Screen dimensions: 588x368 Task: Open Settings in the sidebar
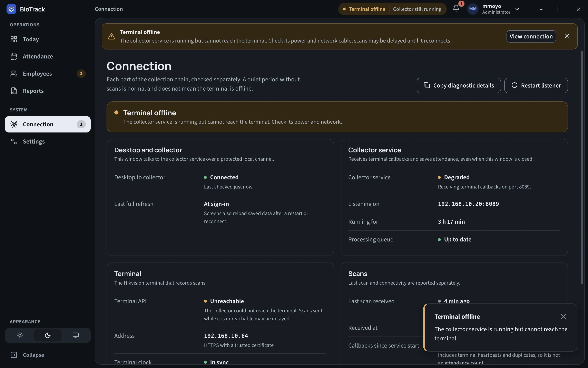click(48, 141)
